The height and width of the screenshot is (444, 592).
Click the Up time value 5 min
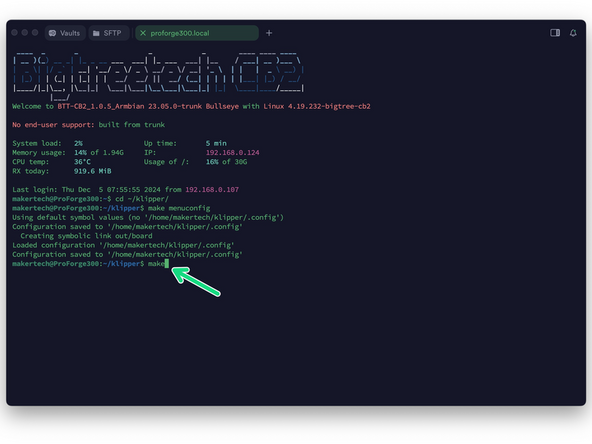pyautogui.click(x=216, y=143)
